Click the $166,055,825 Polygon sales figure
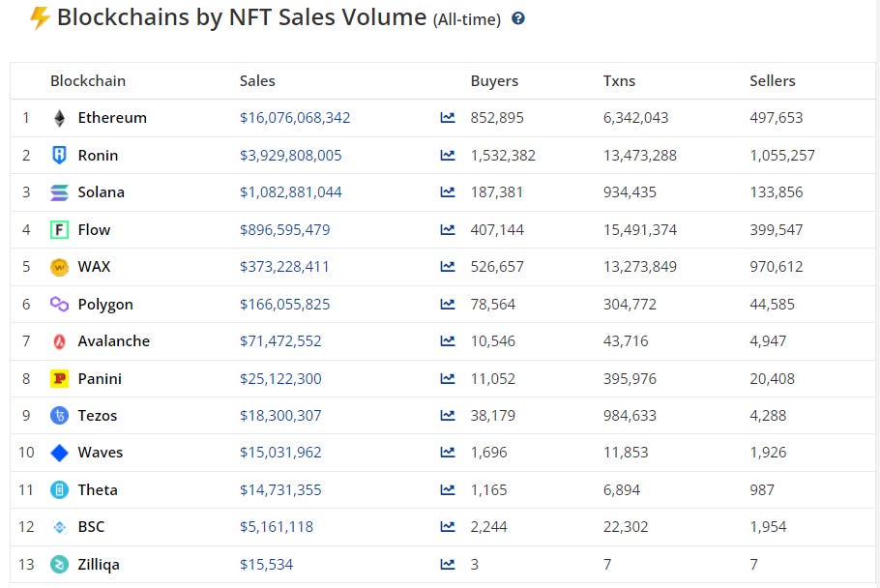 coord(285,304)
